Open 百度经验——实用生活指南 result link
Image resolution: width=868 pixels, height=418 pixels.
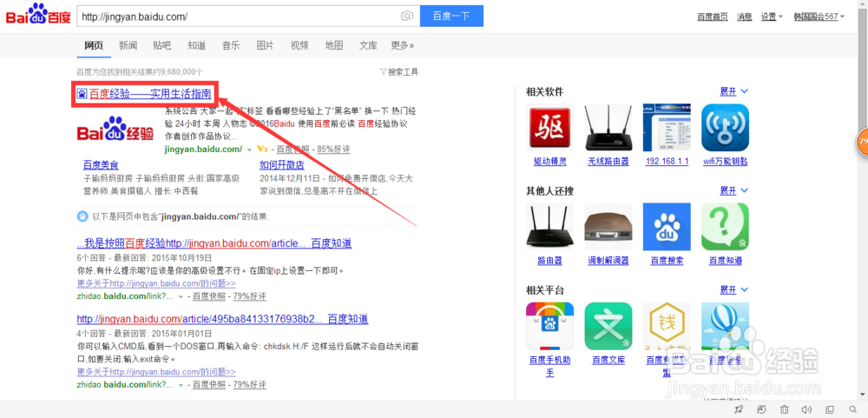(x=150, y=95)
